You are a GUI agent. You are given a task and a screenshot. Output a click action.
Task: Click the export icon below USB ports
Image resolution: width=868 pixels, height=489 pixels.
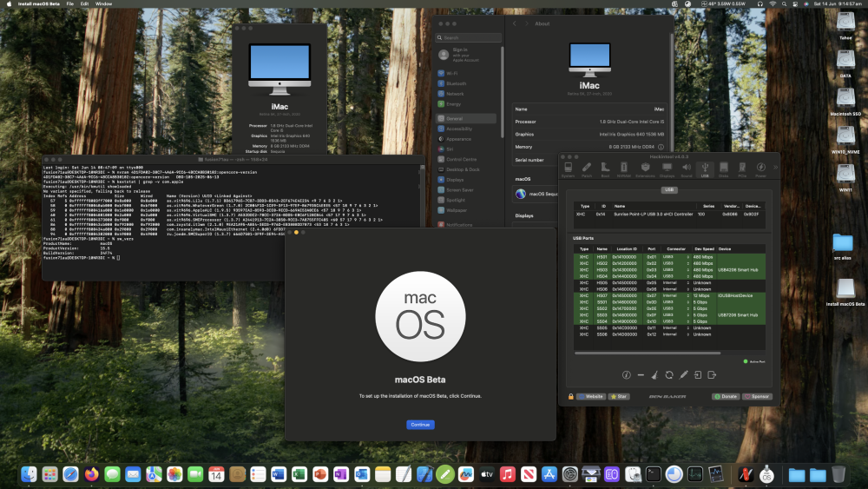coord(712,375)
